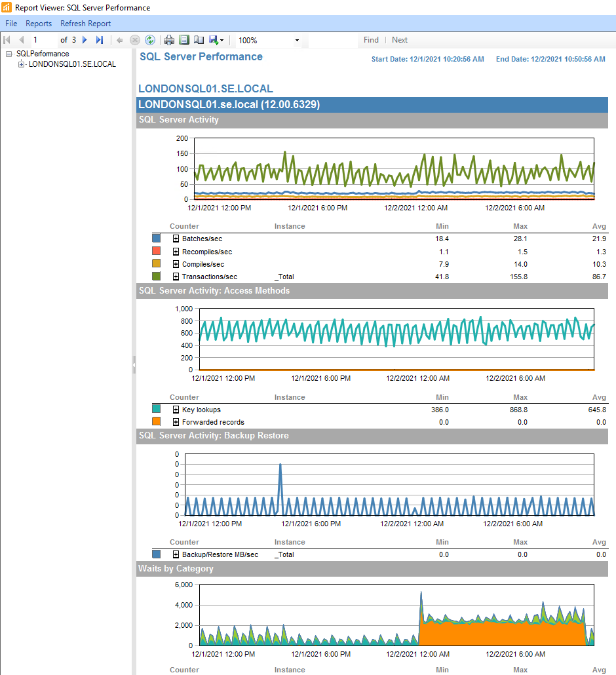Go to the first page
The width and height of the screenshot is (616, 675).
tap(7, 40)
